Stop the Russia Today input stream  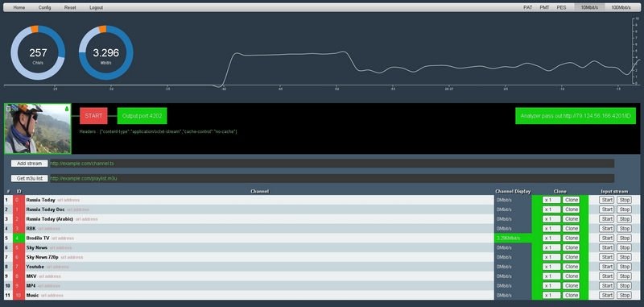pyautogui.click(x=625, y=200)
